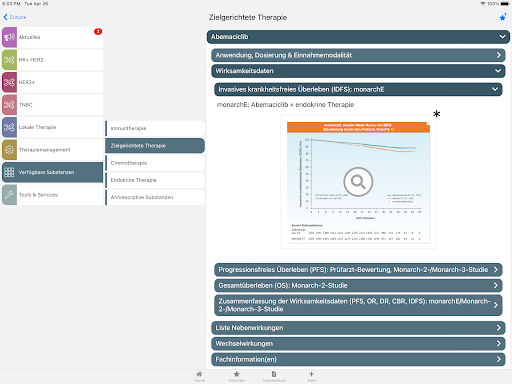Screen dimensions: 512x384
Task: Open HR+ HER2- menu entry
Action: [x=53, y=60]
